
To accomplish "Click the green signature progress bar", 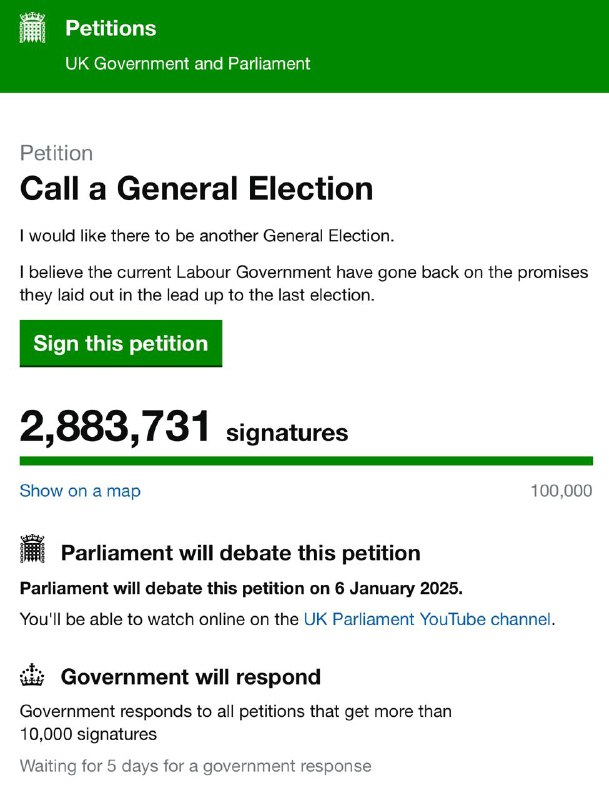I will 306,461.
